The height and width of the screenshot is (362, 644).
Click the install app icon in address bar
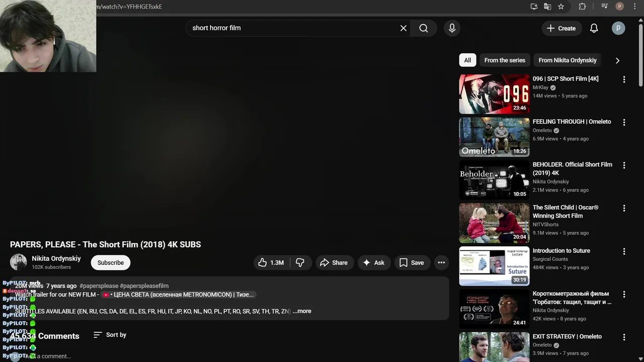[x=534, y=7]
